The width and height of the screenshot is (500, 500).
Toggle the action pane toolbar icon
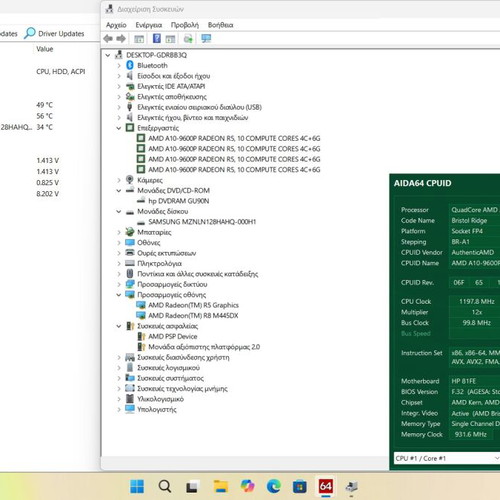[170, 39]
